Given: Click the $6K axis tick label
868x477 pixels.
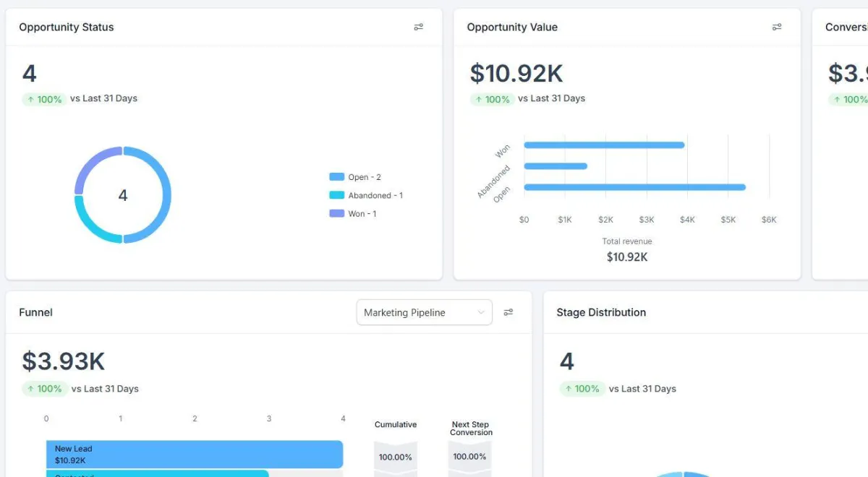Looking at the screenshot, I should pyautogui.click(x=769, y=220).
